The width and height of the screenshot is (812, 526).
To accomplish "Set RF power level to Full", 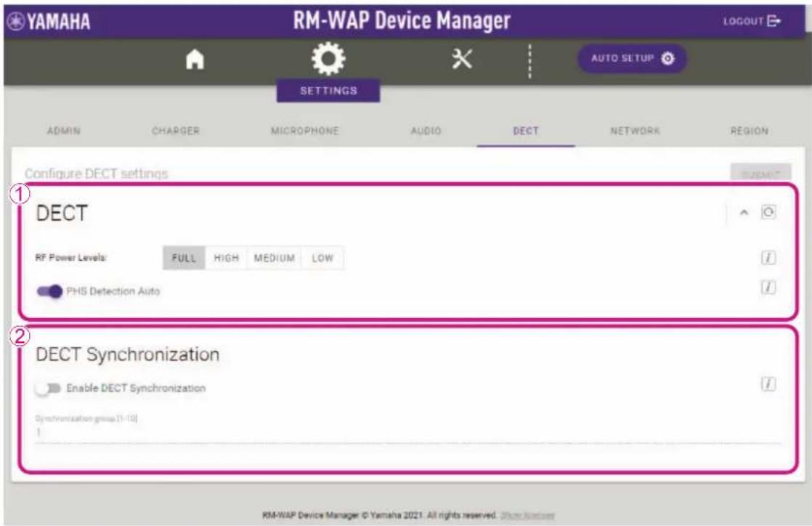I will [x=184, y=258].
